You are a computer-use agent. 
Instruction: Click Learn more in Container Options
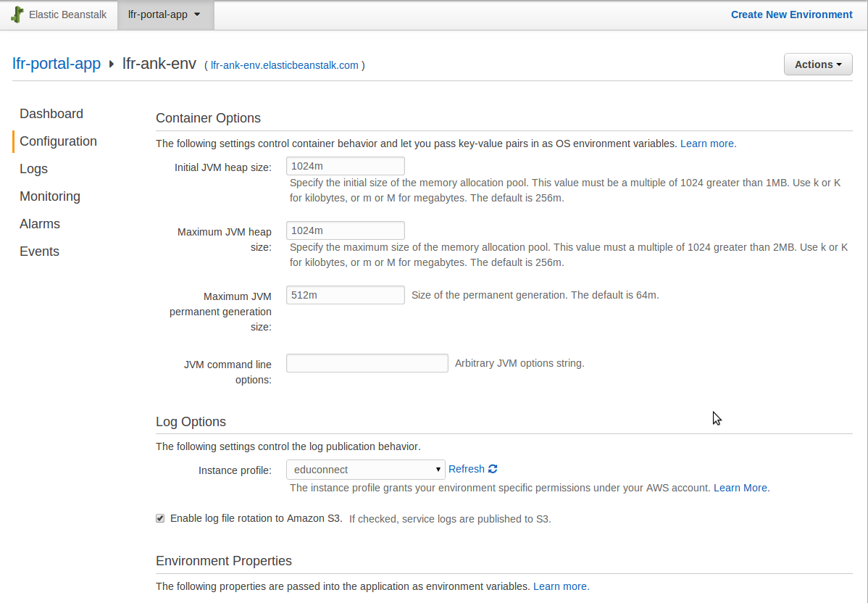pyautogui.click(x=708, y=144)
